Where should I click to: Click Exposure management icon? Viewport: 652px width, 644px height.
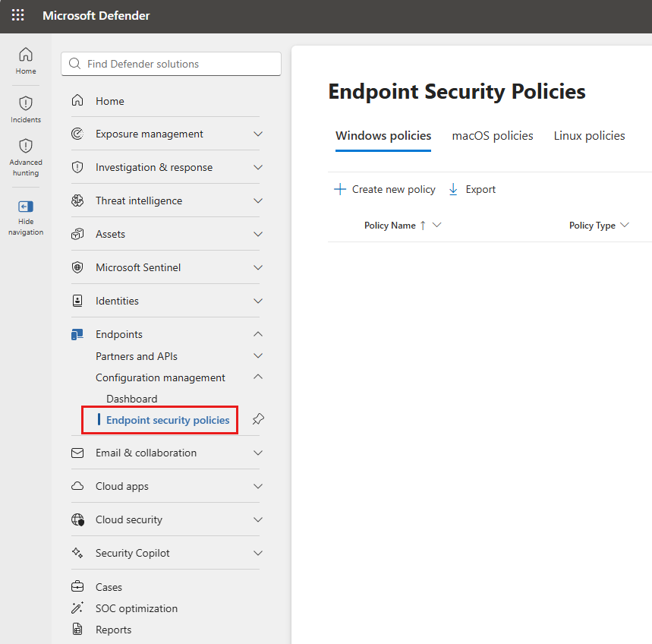(77, 134)
